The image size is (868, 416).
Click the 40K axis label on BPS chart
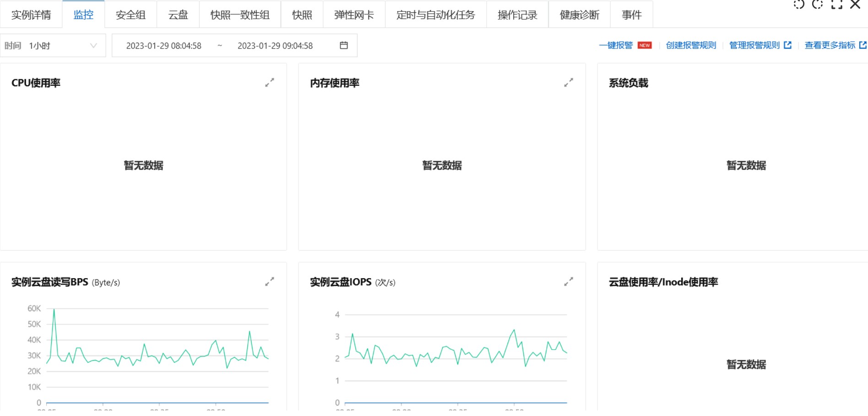click(x=34, y=340)
